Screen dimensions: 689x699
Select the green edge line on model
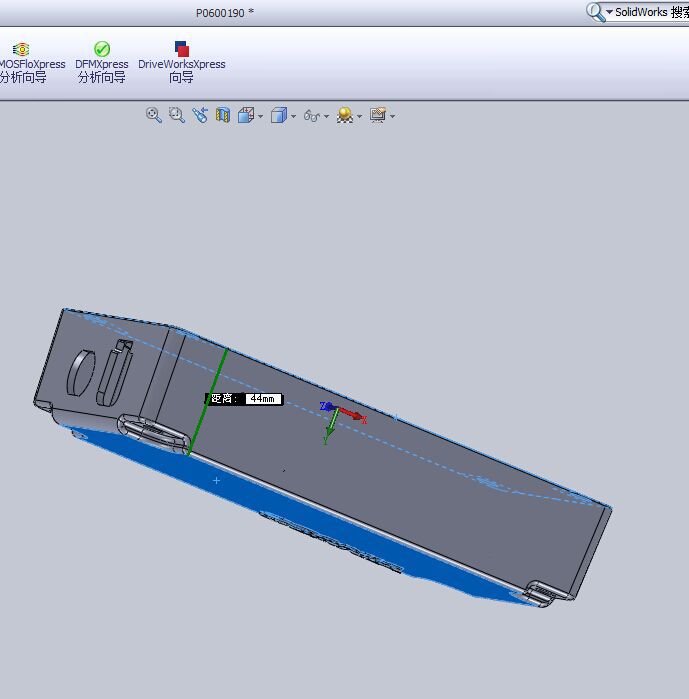coord(208,400)
